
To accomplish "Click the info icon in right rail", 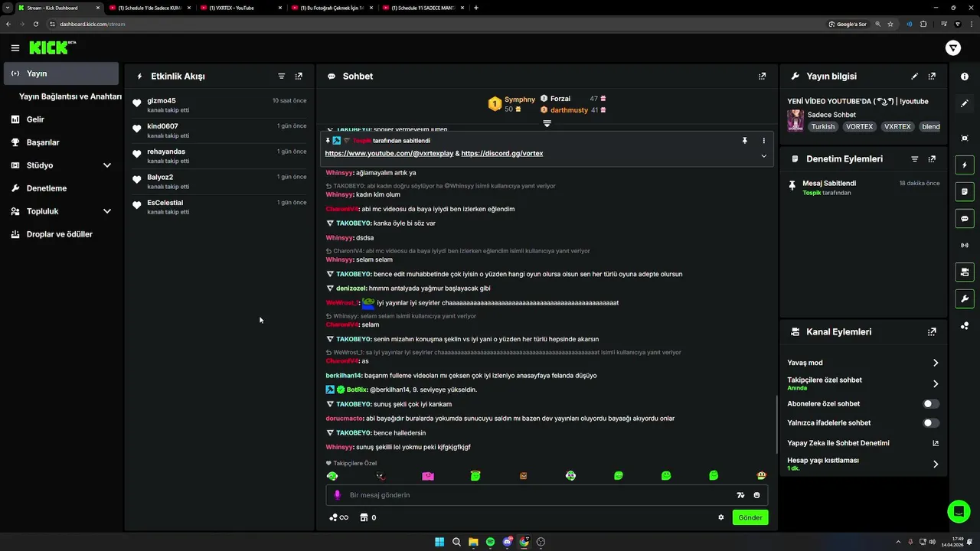I will 965,77.
